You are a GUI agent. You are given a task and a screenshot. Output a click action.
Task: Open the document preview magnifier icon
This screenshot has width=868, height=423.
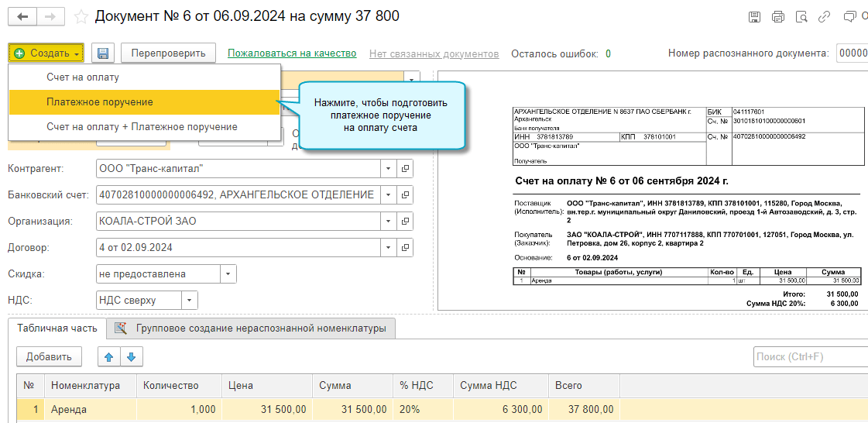(802, 16)
